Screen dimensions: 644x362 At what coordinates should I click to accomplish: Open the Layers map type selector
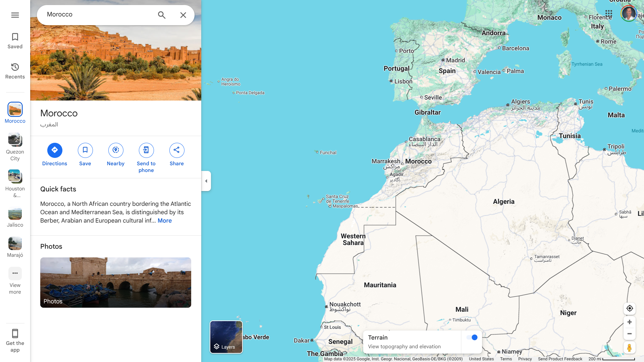click(x=226, y=337)
